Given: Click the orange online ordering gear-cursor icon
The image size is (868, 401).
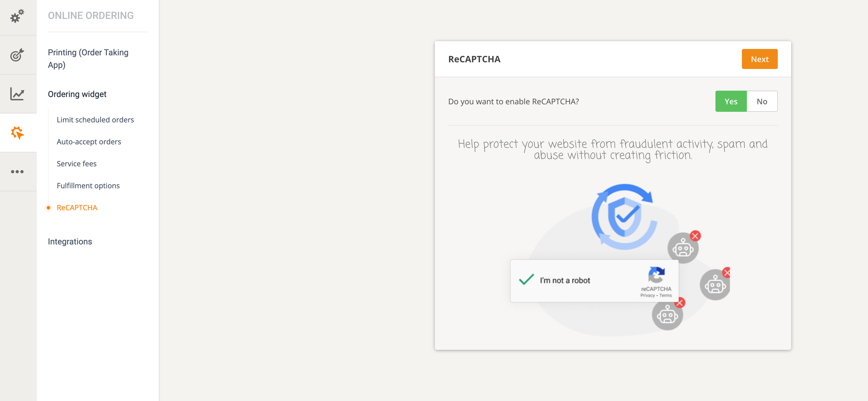Looking at the screenshot, I should point(18,133).
